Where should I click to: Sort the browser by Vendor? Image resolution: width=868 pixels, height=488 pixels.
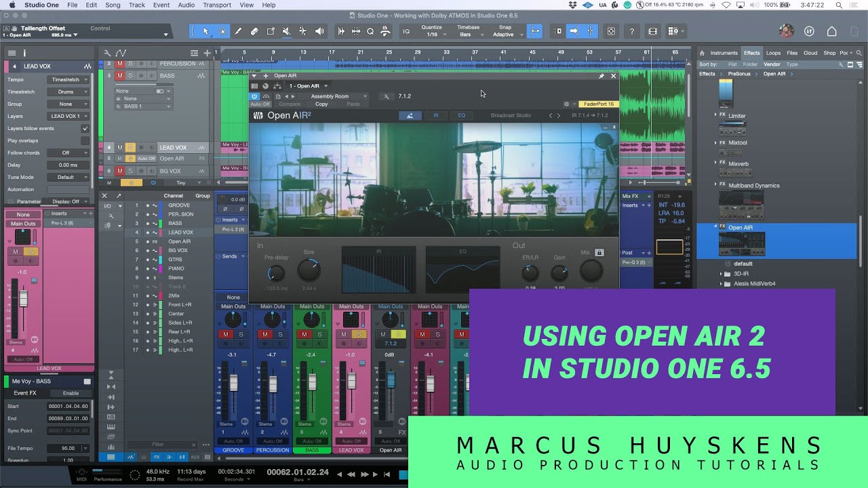(x=772, y=64)
